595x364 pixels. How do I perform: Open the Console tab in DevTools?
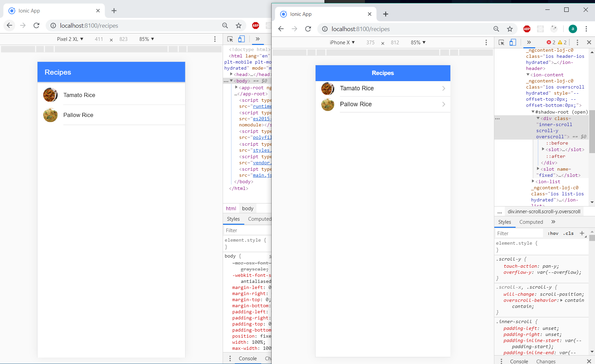tap(519, 361)
